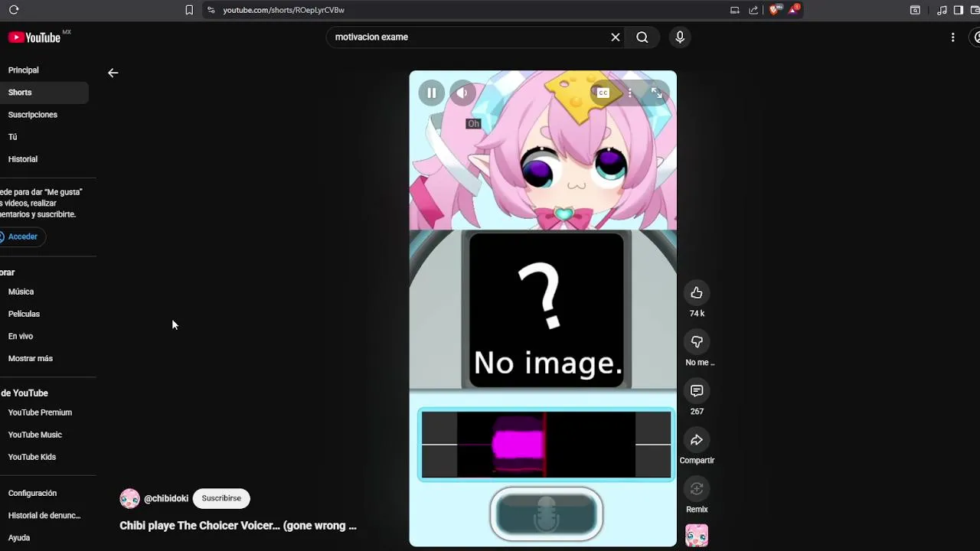
Task: Open Historial de denuncias in sidebar
Action: 44,516
